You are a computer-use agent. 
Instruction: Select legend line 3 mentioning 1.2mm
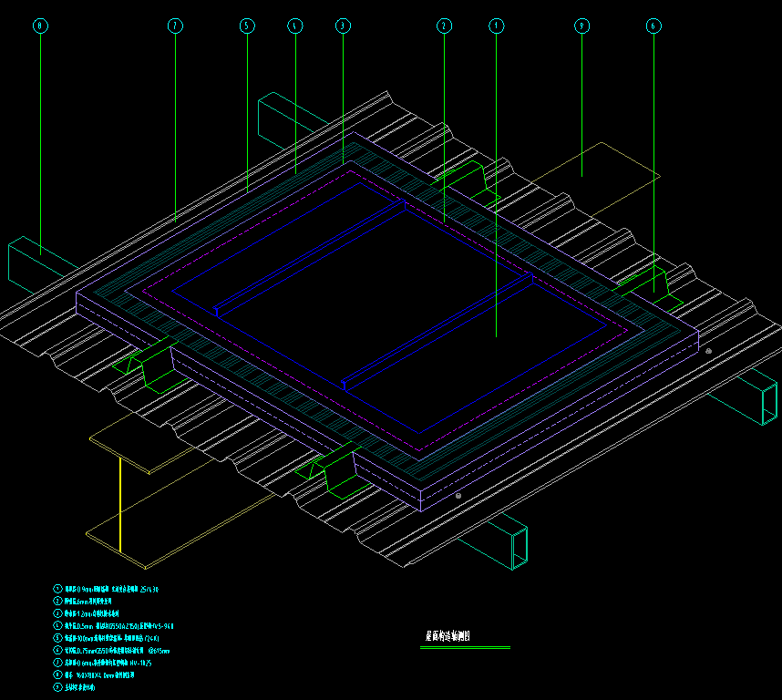point(86,613)
